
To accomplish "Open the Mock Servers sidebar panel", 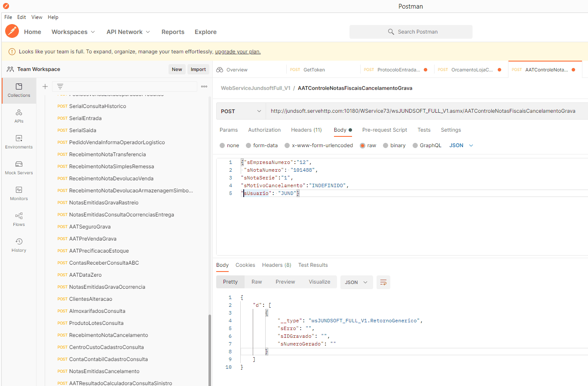I will click(x=19, y=168).
